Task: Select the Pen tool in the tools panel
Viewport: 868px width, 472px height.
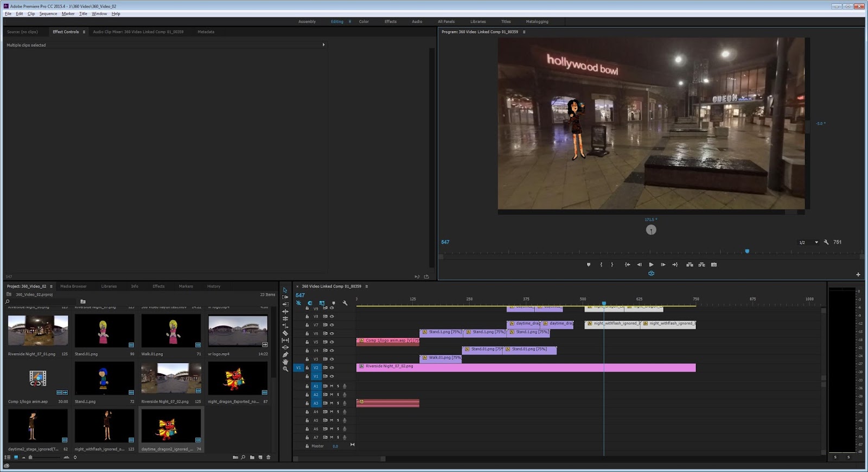Action: click(x=285, y=355)
